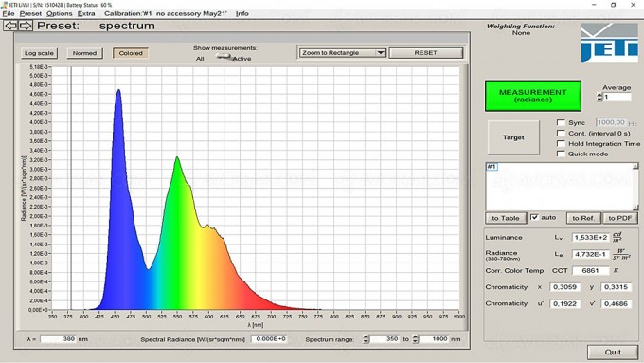Open the Extra menu

click(x=86, y=13)
